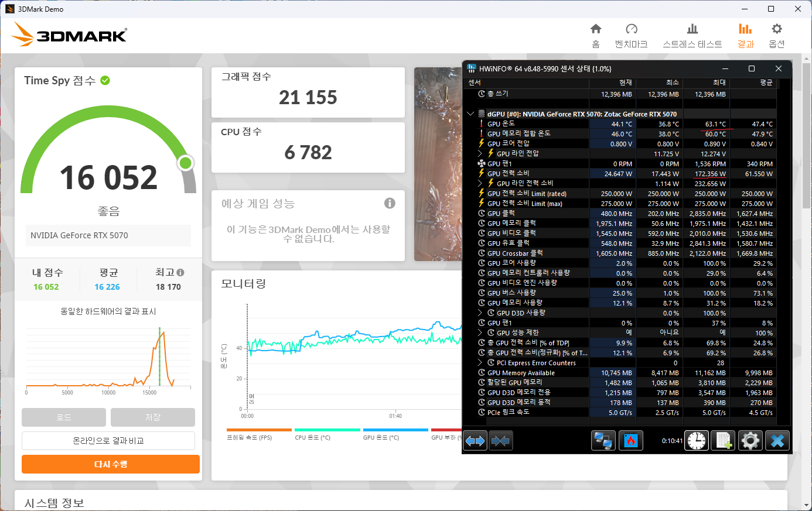Click the 최대 column header

click(706, 83)
